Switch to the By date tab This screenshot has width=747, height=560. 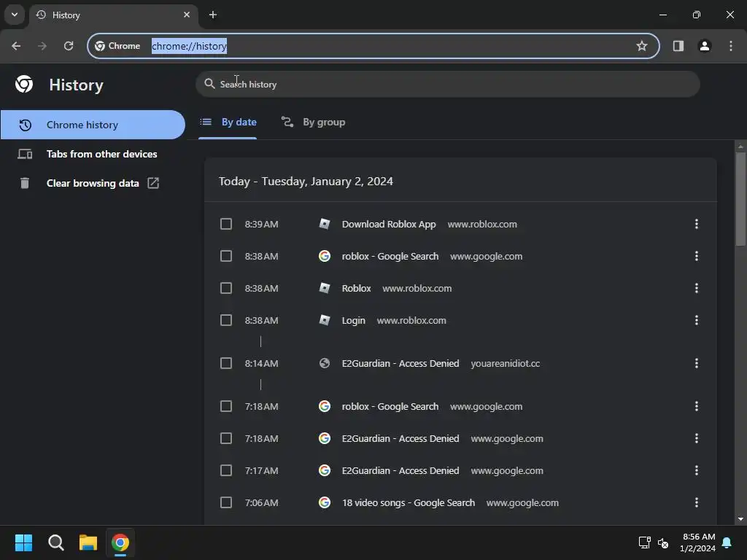pyautogui.click(x=228, y=122)
